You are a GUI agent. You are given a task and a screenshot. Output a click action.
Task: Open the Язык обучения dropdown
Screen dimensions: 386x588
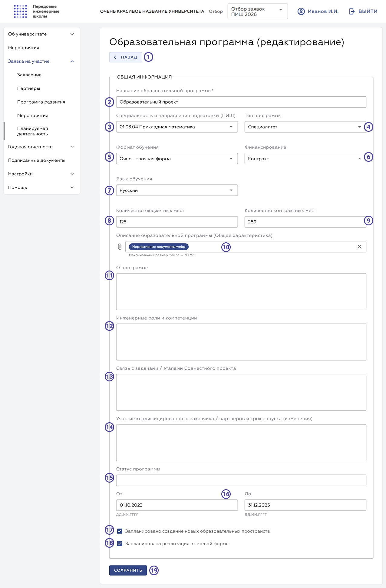(x=177, y=190)
